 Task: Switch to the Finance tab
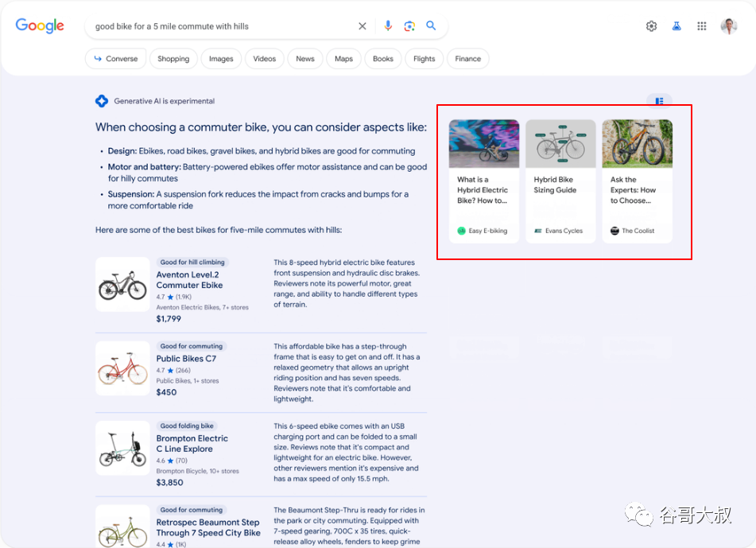point(467,59)
